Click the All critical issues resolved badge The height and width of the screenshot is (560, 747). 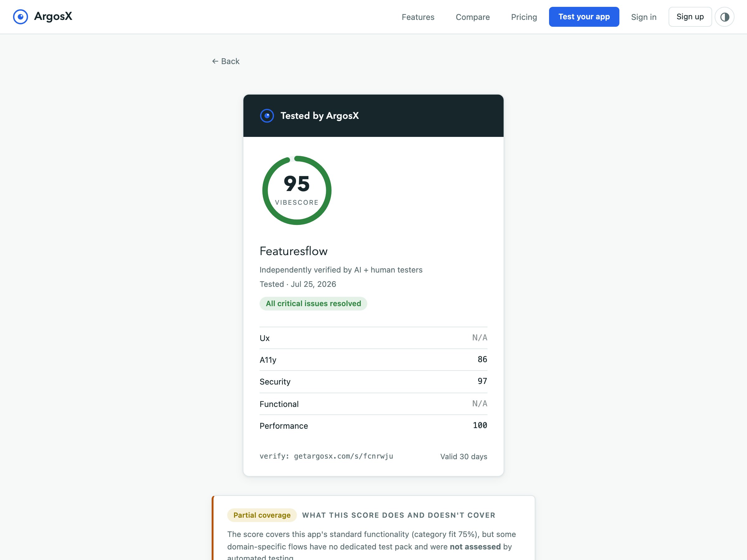click(x=313, y=303)
